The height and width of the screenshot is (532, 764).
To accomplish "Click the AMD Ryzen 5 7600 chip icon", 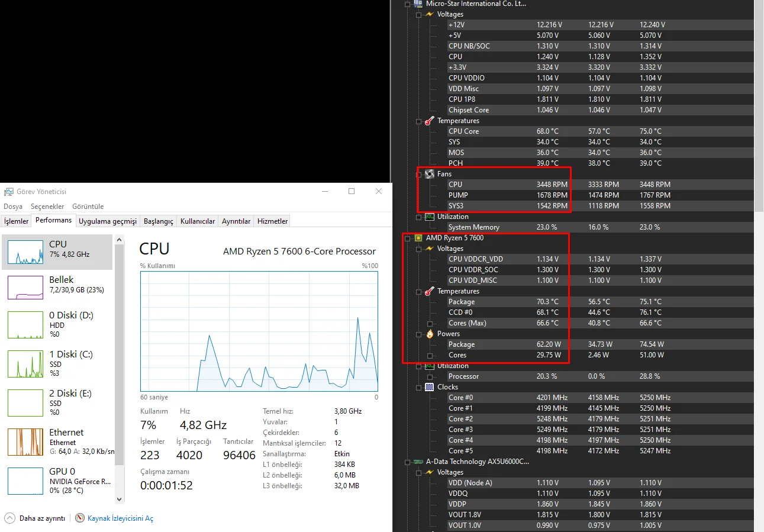I will [x=418, y=238].
